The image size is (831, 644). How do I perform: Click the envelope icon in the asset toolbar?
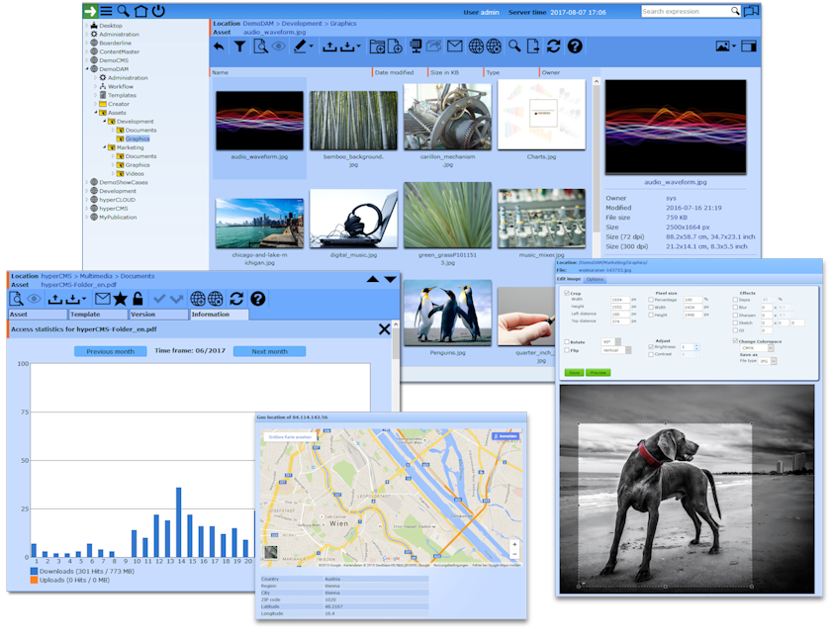pos(103,299)
